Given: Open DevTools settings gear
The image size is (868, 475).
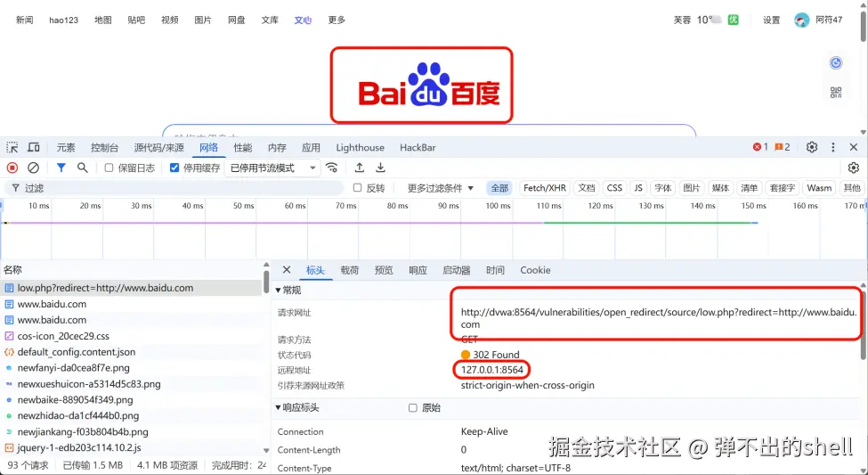Looking at the screenshot, I should click(812, 147).
